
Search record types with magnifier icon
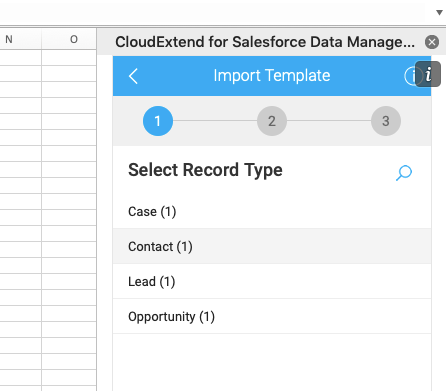pos(404,173)
